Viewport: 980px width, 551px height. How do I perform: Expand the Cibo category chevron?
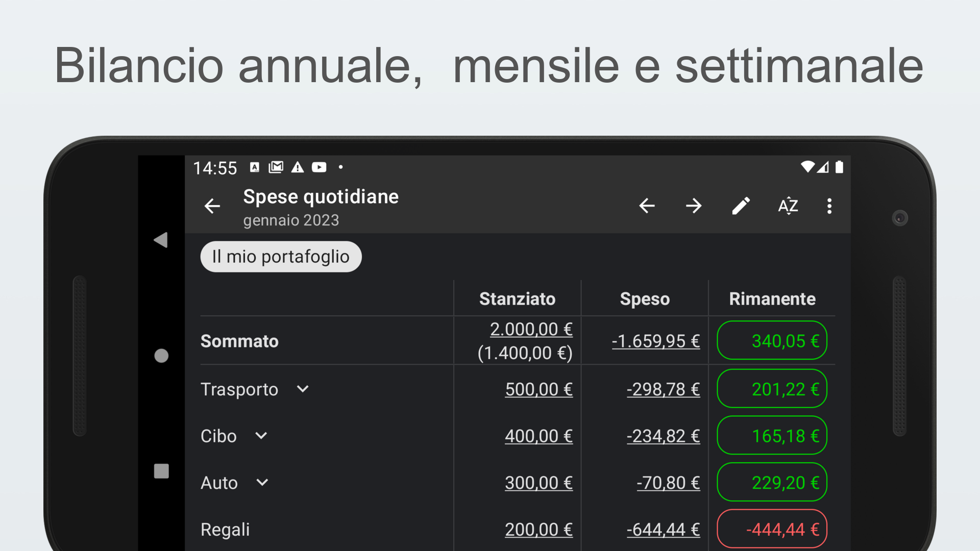tap(261, 436)
